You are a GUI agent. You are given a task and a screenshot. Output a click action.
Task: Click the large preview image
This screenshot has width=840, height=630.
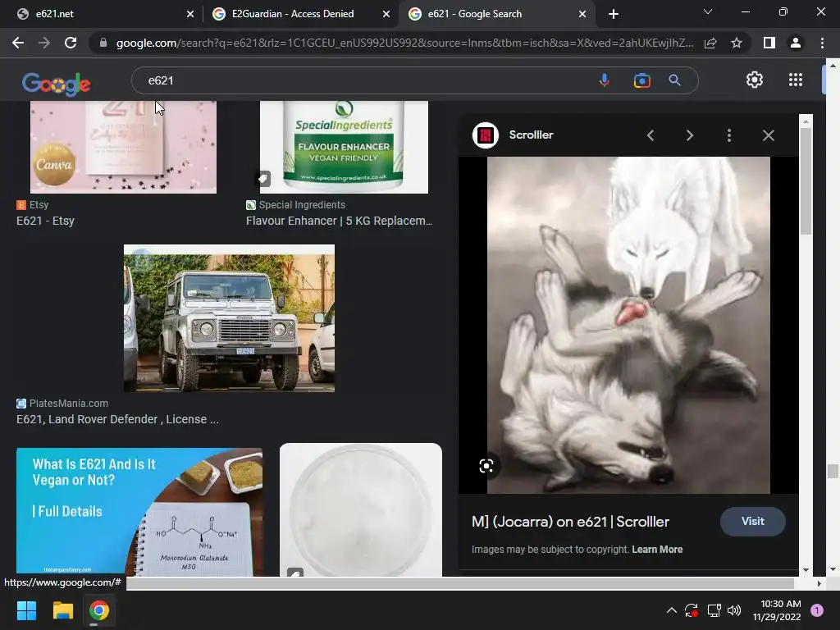coord(628,325)
